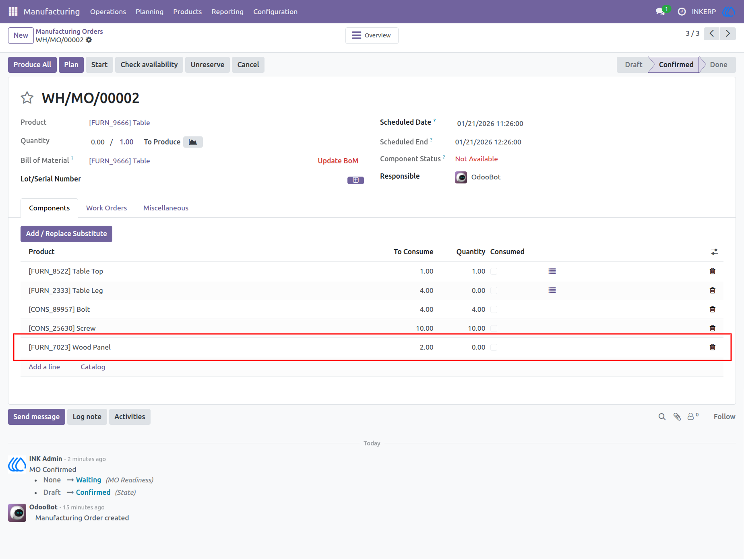Click Add / Replace Substitute button

[x=66, y=234]
